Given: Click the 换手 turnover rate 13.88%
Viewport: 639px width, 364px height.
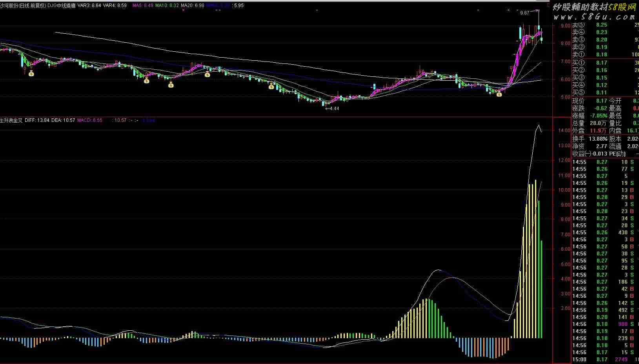Looking at the screenshot, I should [598, 139].
